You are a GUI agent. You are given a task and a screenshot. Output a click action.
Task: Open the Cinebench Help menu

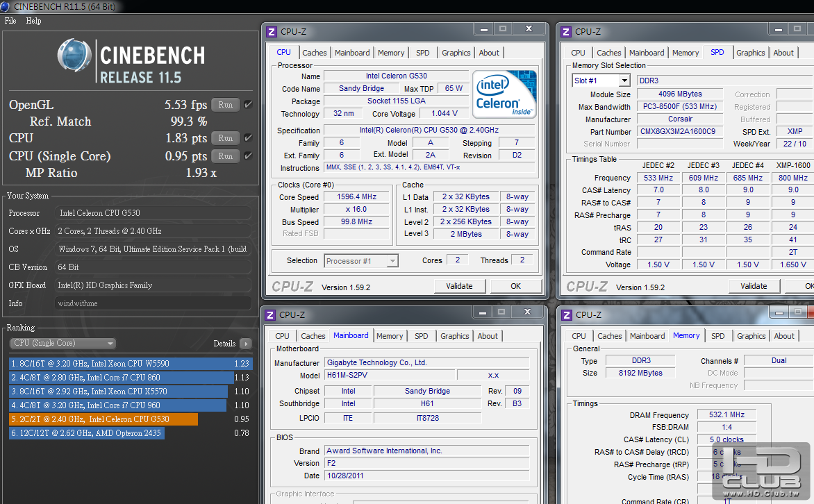tap(34, 21)
